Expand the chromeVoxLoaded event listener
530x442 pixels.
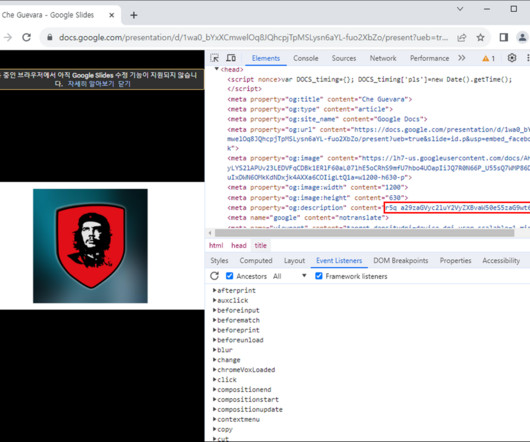pos(215,370)
